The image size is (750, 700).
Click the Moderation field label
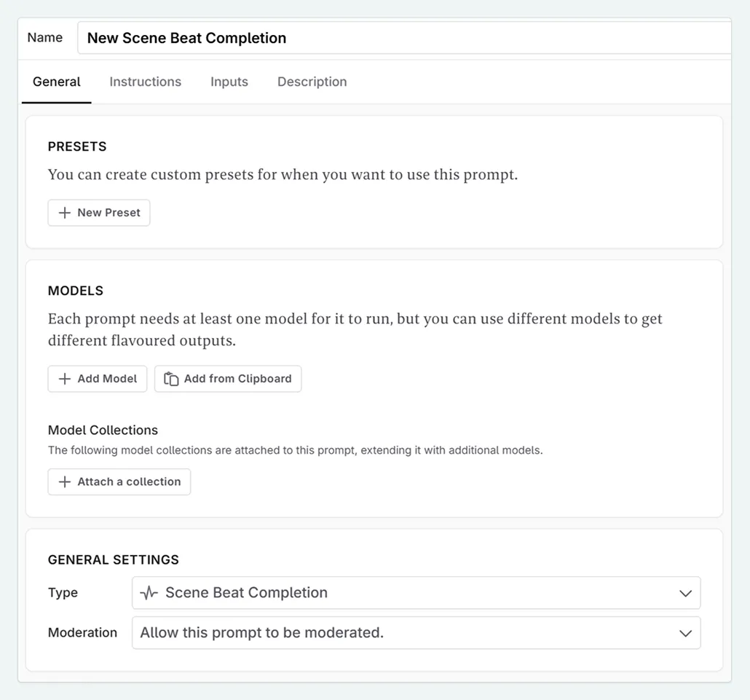click(82, 633)
